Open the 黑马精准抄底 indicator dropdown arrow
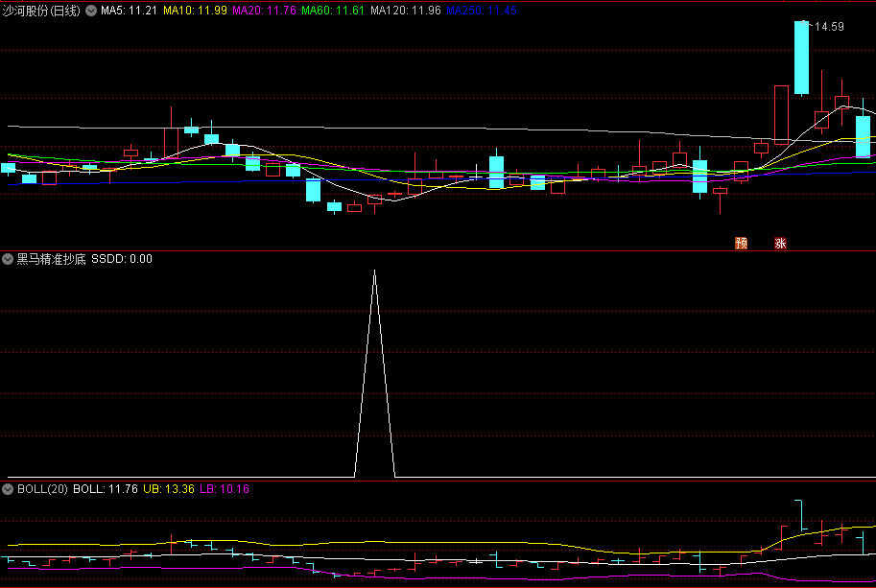876x588 pixels. click(8, 259)
